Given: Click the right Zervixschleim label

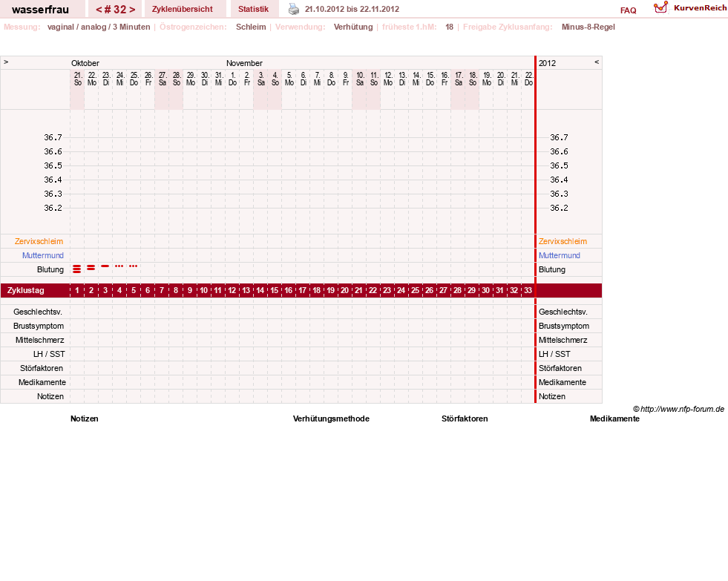Looking at the screenshot, I should coord(563,241).
